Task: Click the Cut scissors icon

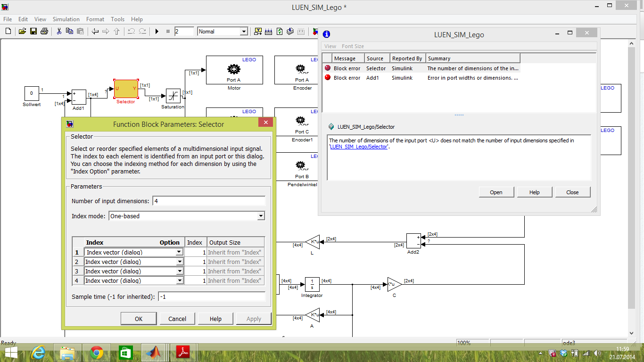Action: click(59, 32)
